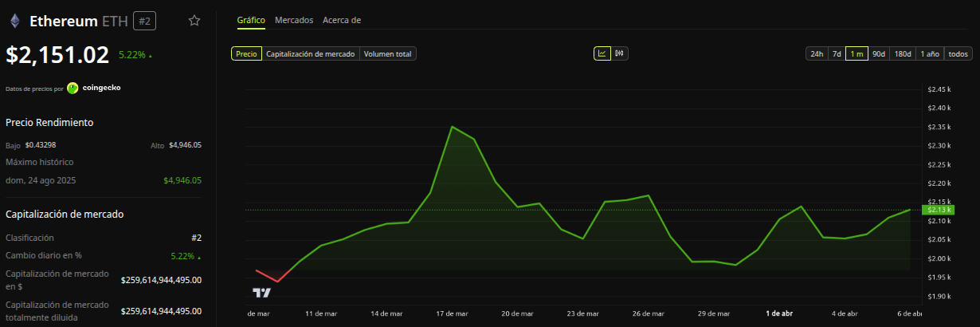Click the 5.22% change next to price

pyautogui.click(x=135, y=55)
